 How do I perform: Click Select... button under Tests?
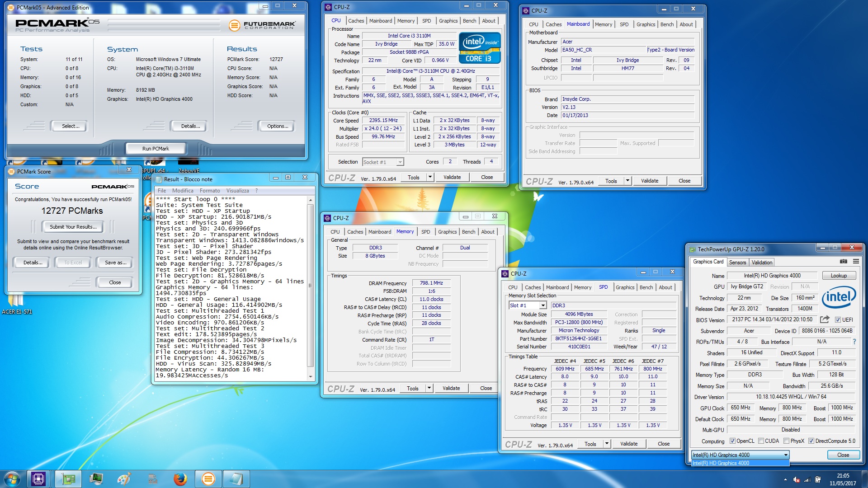click(70, 126)
